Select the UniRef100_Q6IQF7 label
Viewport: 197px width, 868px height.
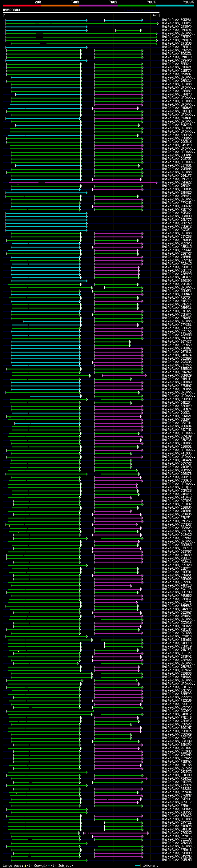176,487
